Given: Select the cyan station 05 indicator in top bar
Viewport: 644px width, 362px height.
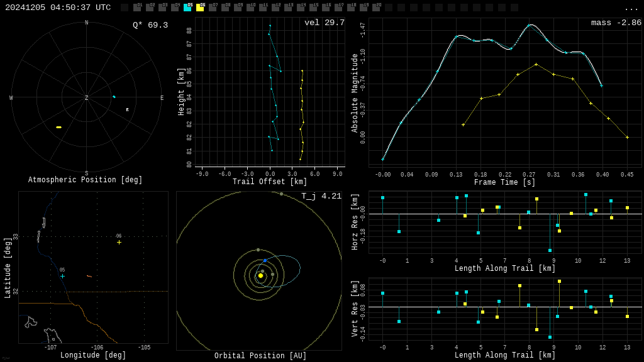Looking at the screenshot, I should point(187,8).
